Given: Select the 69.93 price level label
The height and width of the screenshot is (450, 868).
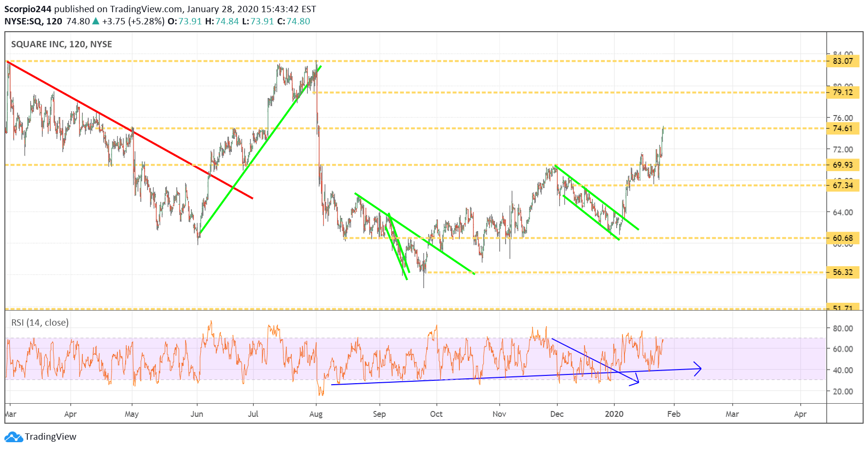Looking at the screenshot, I should coord(843,165).
